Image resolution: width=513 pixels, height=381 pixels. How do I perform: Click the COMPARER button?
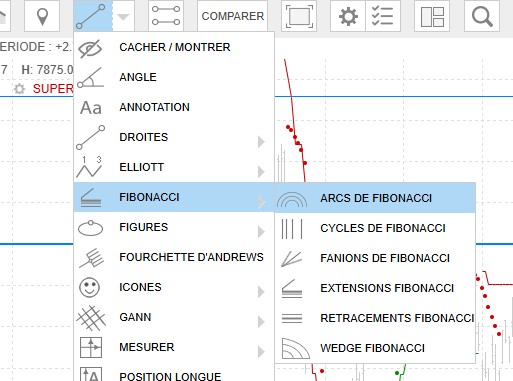pos(233,16)
